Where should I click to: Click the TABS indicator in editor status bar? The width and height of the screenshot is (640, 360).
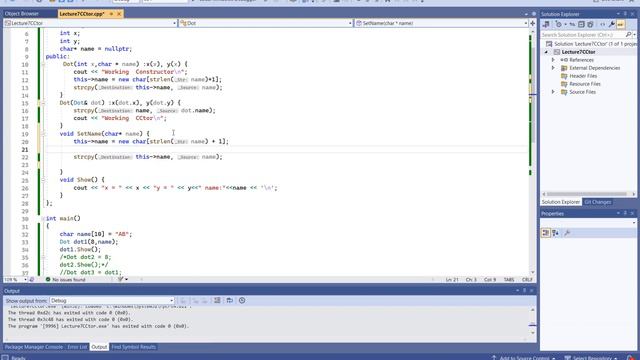[509, 280]
